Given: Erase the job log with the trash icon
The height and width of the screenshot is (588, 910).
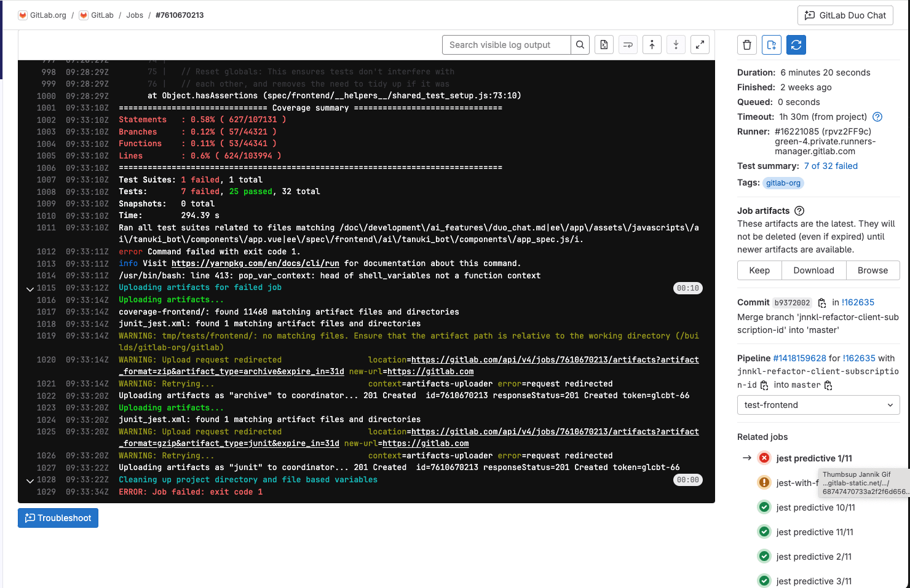Looking at the screenshot, I should [747, 45].
